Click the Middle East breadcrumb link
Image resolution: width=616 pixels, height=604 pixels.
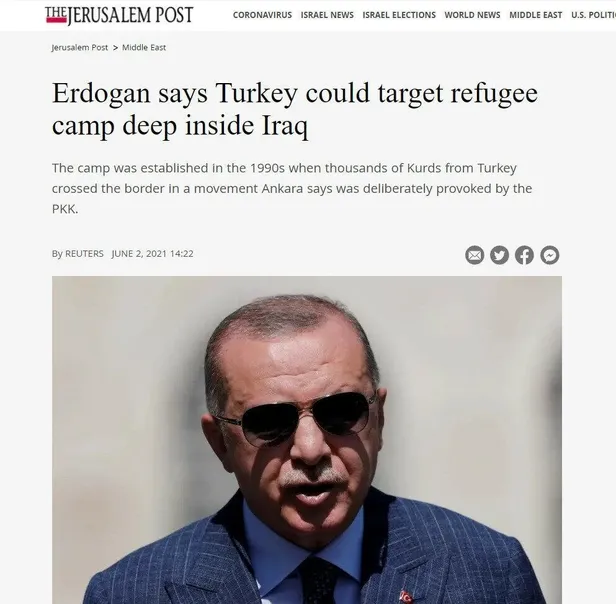click(x=144, y=48)
